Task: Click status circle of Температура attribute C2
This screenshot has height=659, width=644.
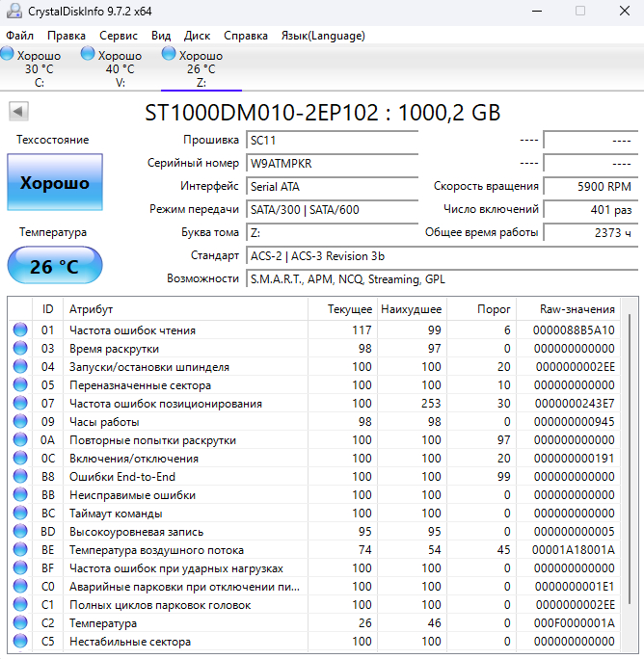Action: 20,623
